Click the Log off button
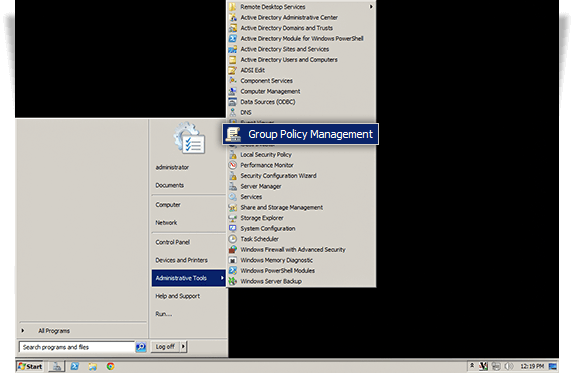This screenshot has height=373, width=574. (x=165, y=346)
